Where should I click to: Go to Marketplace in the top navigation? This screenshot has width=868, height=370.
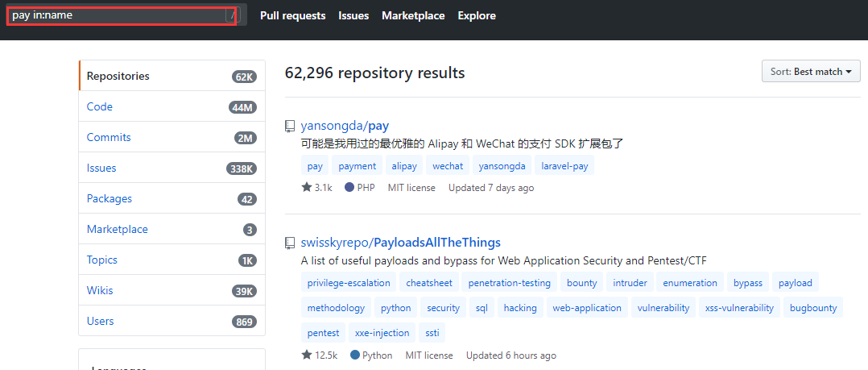pyautogui.click(x=413, y=15)
